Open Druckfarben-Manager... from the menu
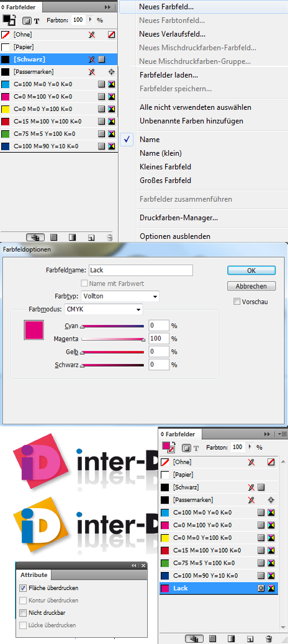This screenshot has width=288, height=644. coord(179,218)
